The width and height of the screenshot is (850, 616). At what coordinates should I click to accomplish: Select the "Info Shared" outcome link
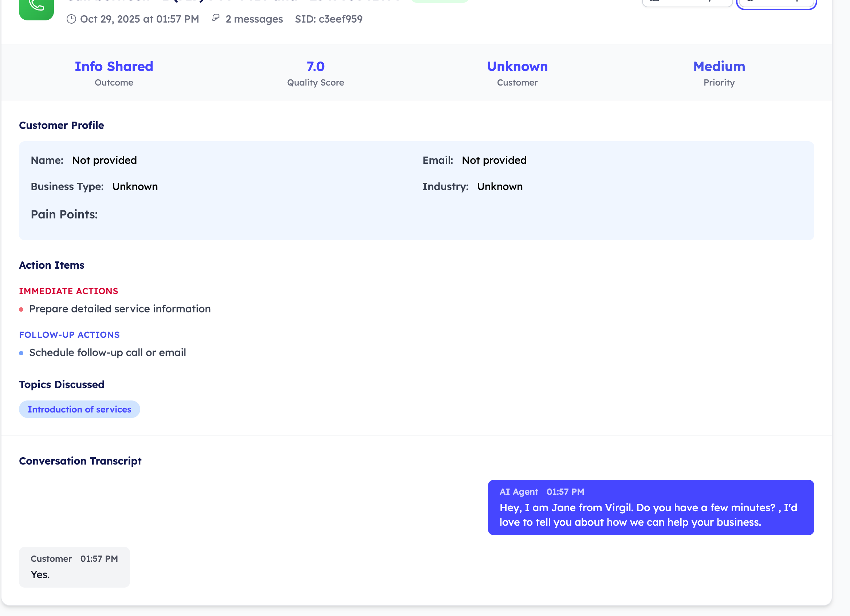(114, 66)
